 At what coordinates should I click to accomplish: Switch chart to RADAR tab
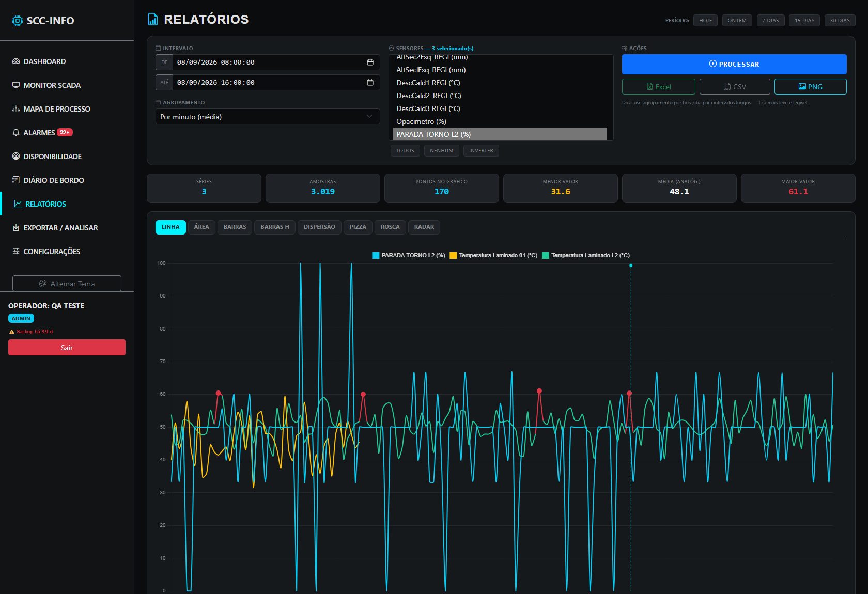(424, 227)
